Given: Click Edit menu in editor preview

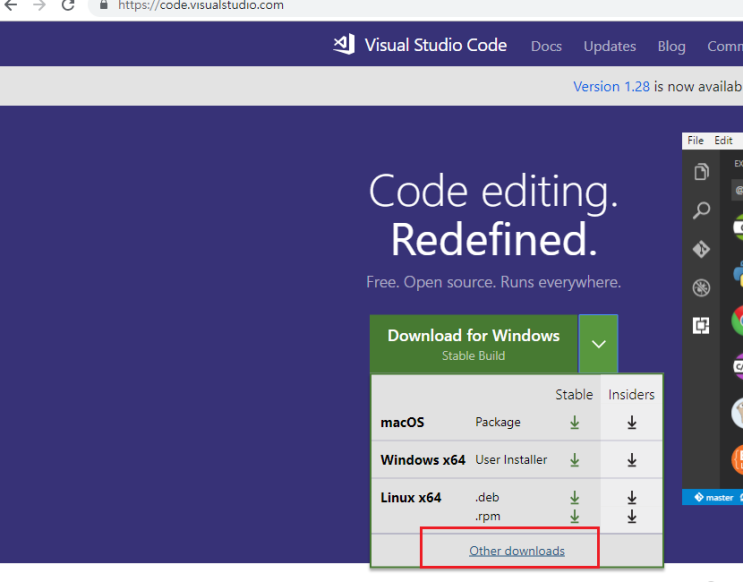Looking at the screenshot, I should click(723, 140).
